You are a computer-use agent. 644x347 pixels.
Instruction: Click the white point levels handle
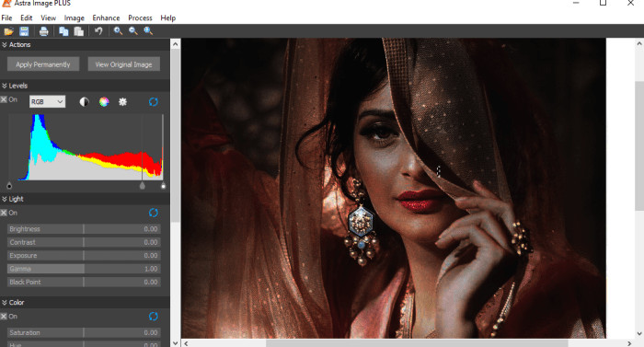pyautogui.click(x=163, y=186)
